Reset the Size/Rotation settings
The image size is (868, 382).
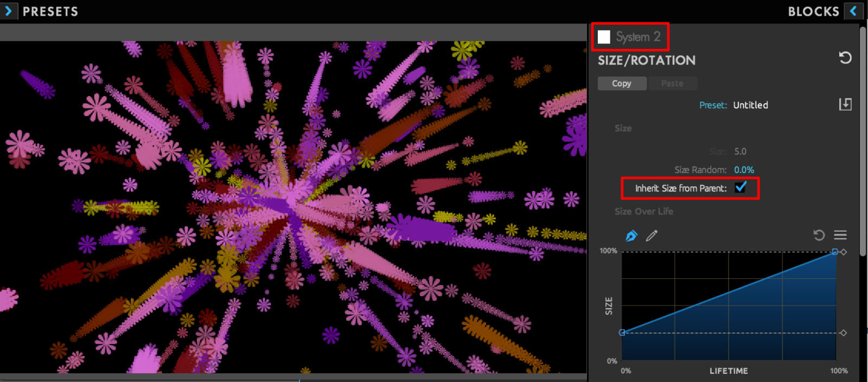(x=845, y=58)
